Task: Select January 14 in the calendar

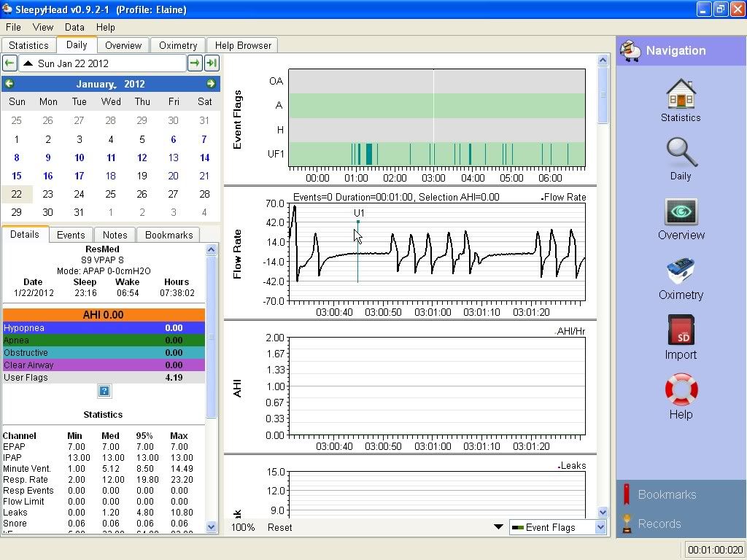Action: [x=204, y=157]
